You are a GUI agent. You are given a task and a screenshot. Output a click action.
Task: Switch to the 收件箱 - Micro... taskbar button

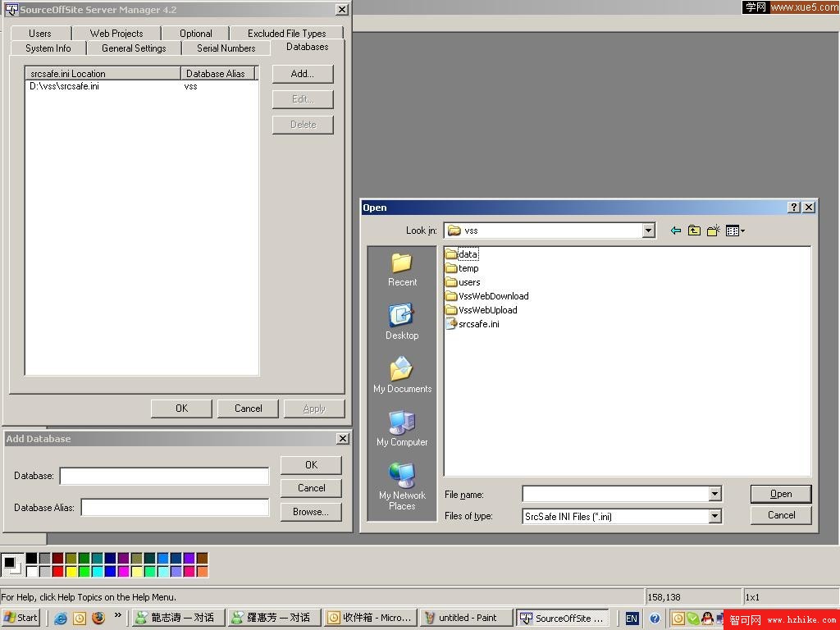tap(370, 618)
